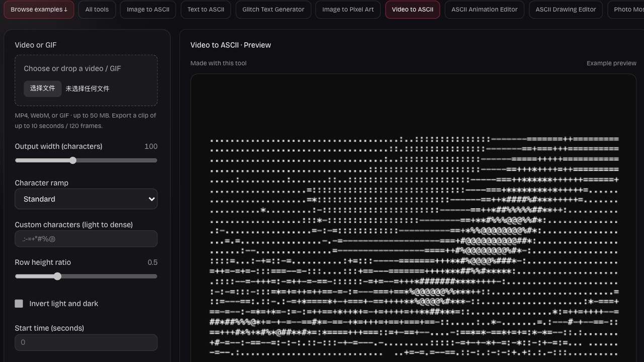Click the 'Invert light and dark' label
The image size is (644, 362).
[64, 304]
